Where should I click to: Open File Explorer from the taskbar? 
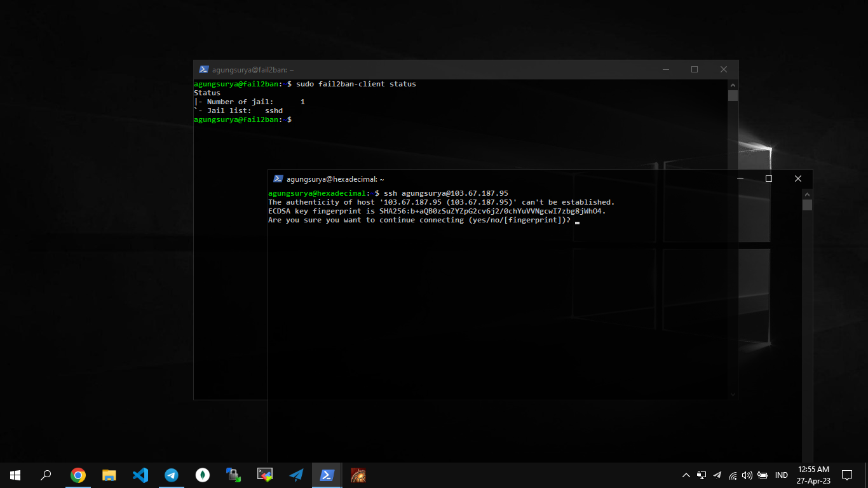[x=109, y=475]
